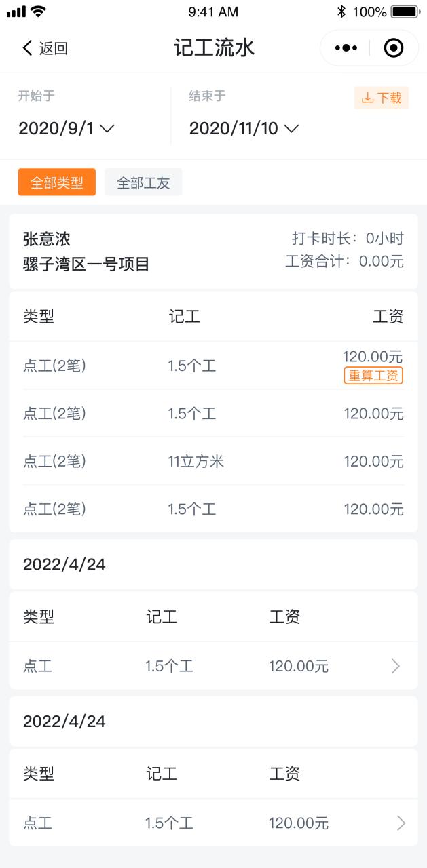This screenshot has width=427, height=868.
Task: Tap the mini program close target icon
Action: pyautogui.click(x=394, y=48)
